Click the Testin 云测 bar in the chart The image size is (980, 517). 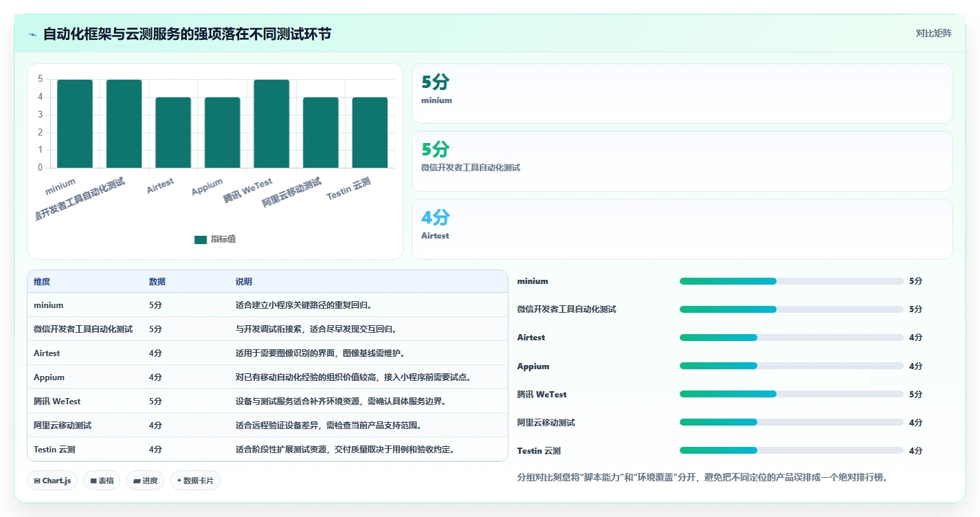[x=370, y=133]
